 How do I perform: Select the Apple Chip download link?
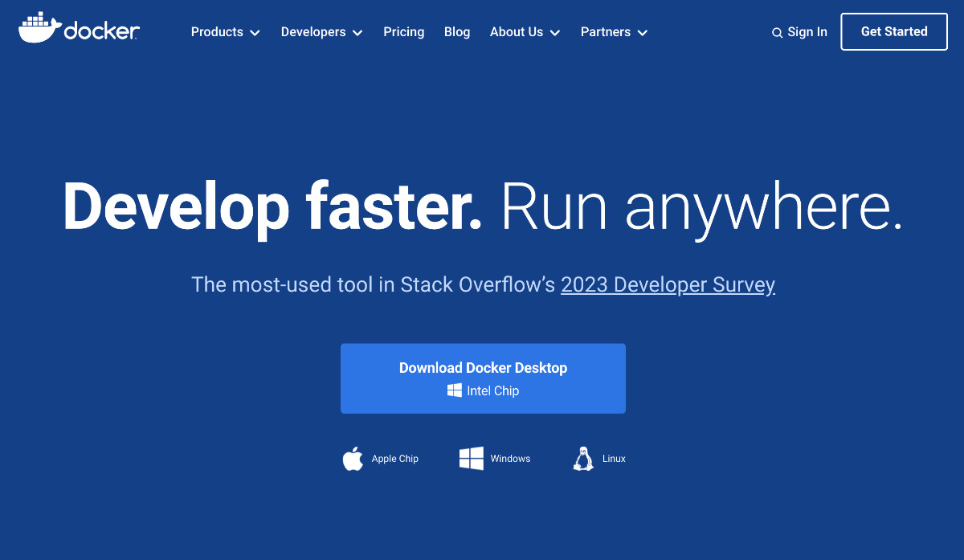[381, 459]
